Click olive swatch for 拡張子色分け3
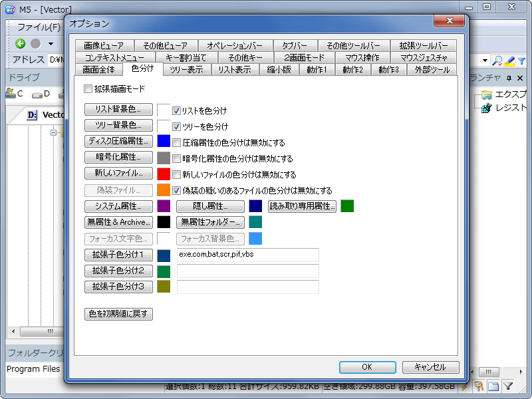This screenshot has width=532, height=399. (164, 287)
